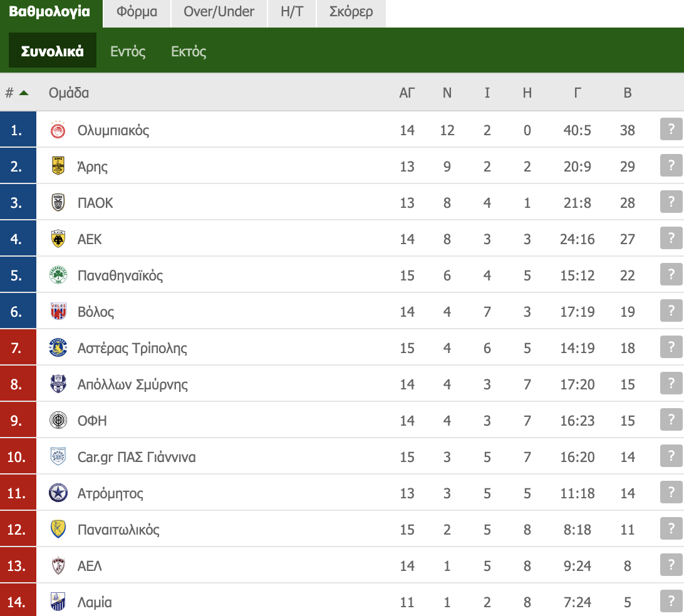Sort table by the Β points column
Image resolution: width=684 pixels, height=616 pixels.
coord(627,93)
